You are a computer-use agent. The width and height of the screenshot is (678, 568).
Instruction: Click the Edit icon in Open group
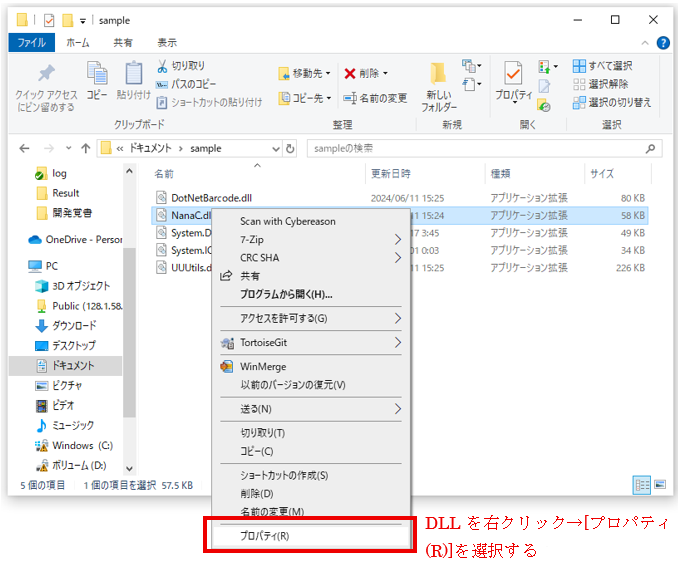[x=544, y=86]
